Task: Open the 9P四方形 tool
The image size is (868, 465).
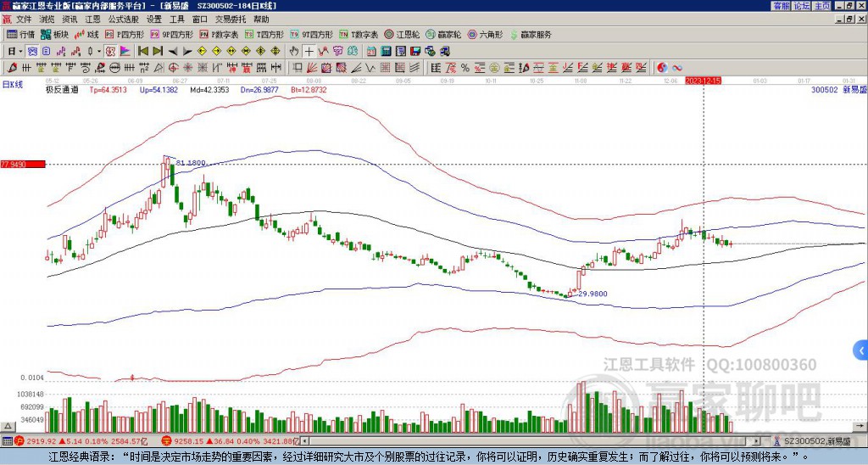Action: coord(172,34)
